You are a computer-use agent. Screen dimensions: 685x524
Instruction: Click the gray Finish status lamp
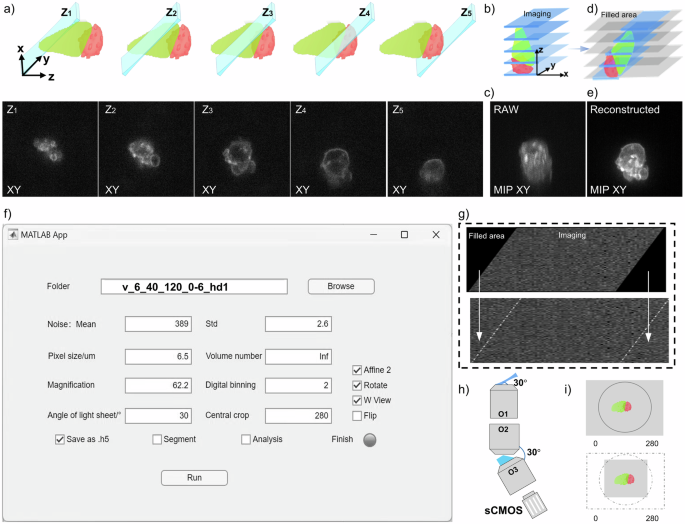[x=370, y=439]
